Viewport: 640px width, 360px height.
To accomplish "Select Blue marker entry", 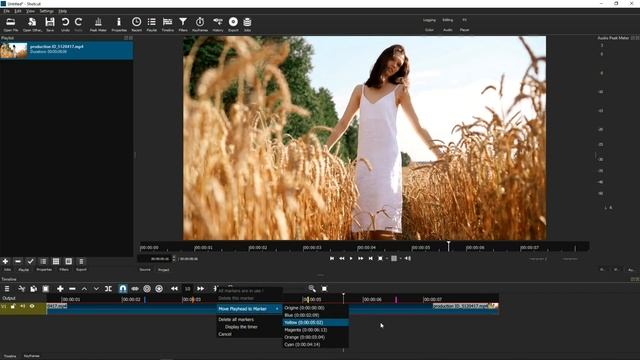I will coord(316,315).
